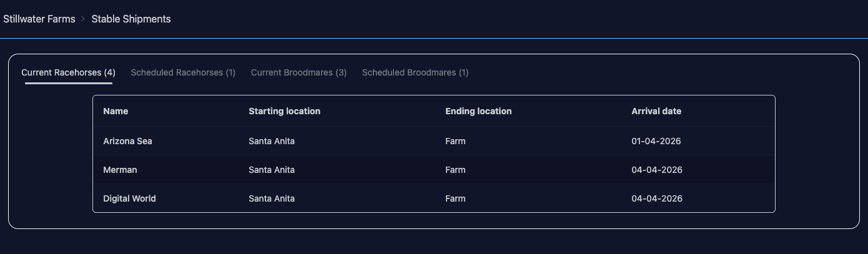Click the breadcrumb chevron separator
868x254 pixels.
point(83,19)
